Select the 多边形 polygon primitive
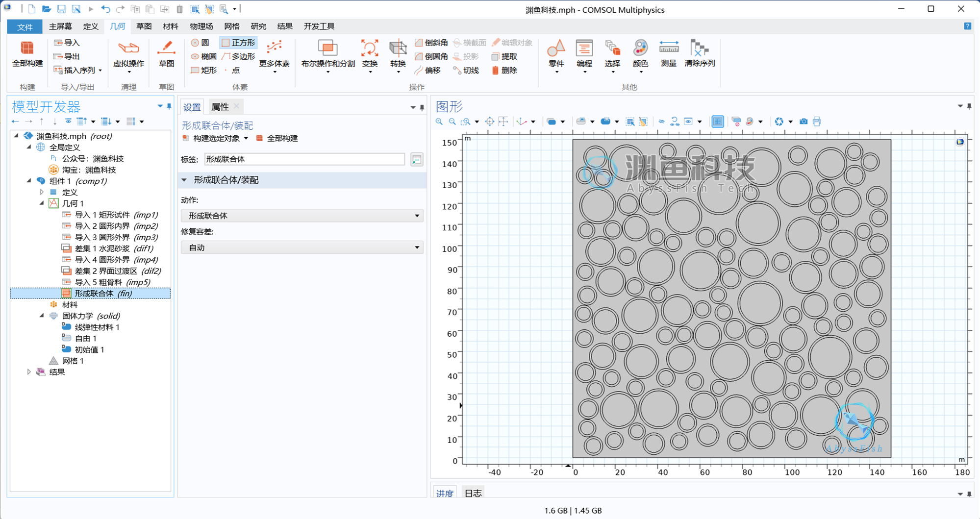980x519 pixels. [239, 57]
